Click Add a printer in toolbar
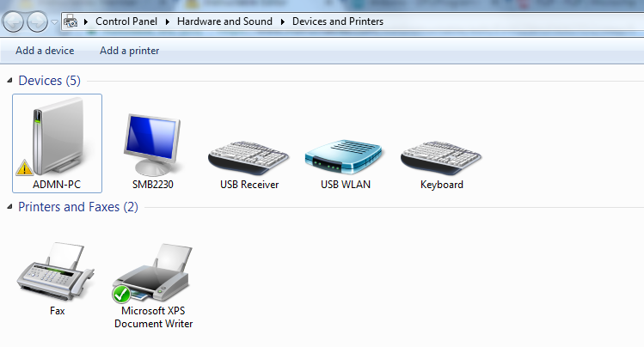 tap(129, 51)
